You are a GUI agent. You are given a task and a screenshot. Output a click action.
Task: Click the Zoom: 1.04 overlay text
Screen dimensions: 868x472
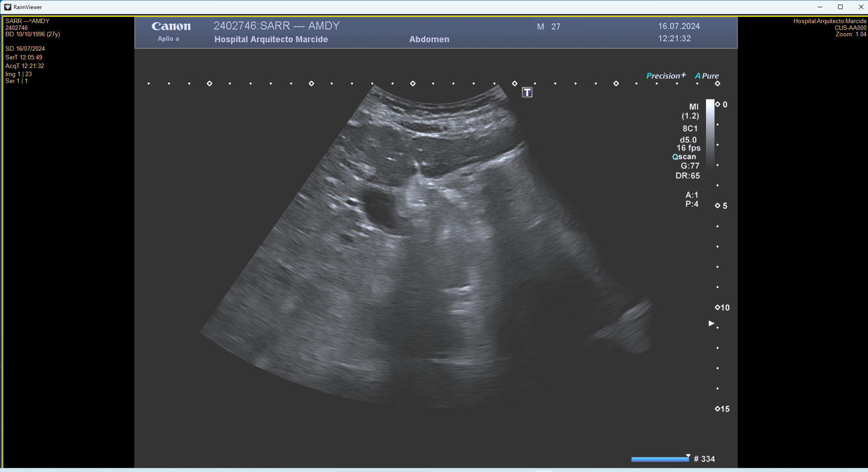tap(851, 34)
